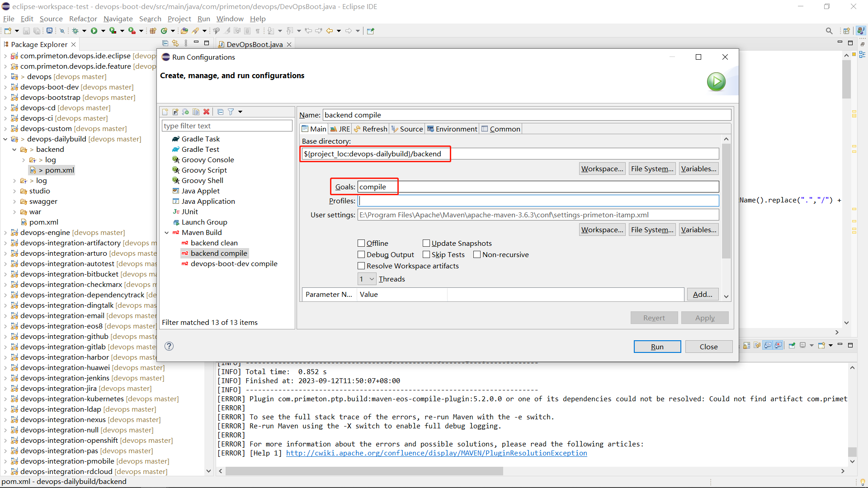
Task: Collapse the Maven Build tree node
Action: coord(167,232)
